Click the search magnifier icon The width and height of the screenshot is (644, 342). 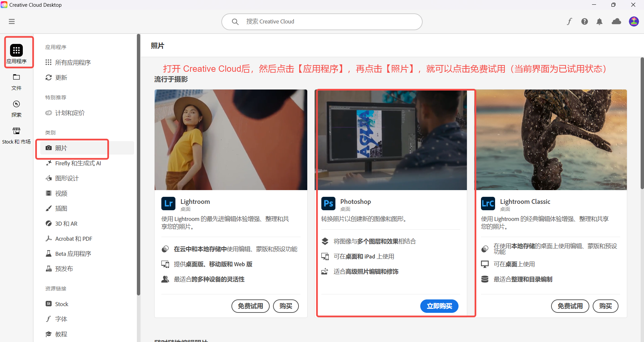235,21
